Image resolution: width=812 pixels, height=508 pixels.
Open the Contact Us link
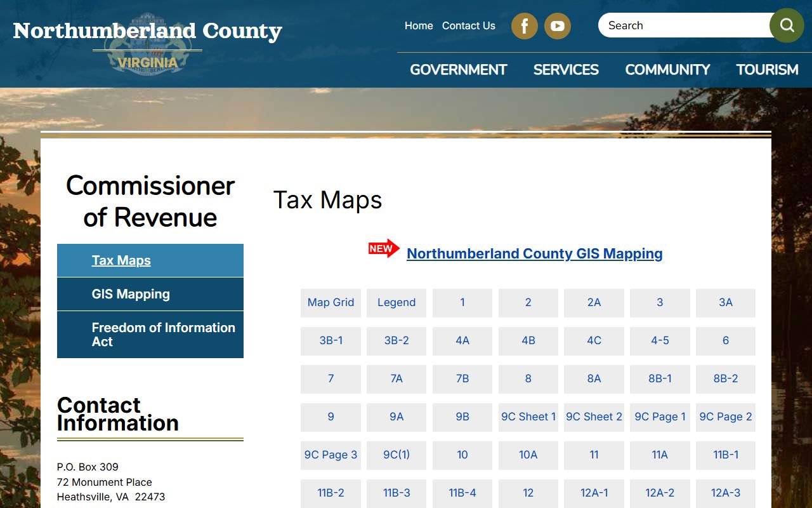[469, 26]
